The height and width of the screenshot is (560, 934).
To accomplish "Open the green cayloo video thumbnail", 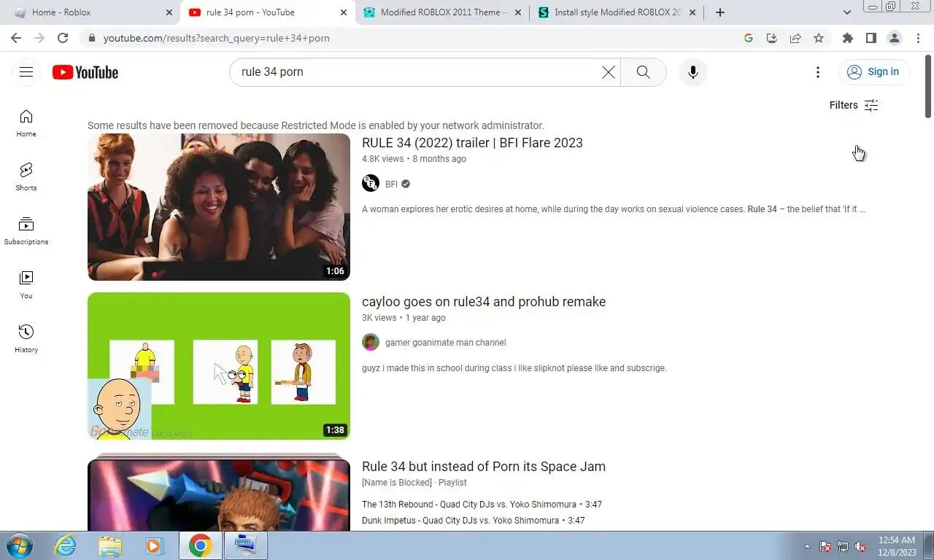I will [x=219, y=366].
